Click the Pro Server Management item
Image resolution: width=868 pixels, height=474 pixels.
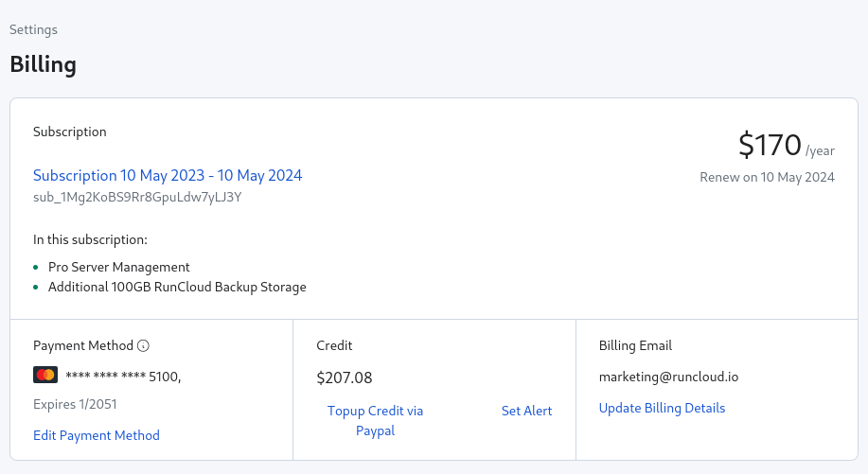[119, 267]
